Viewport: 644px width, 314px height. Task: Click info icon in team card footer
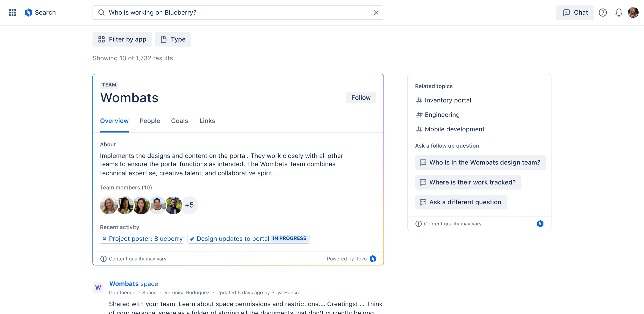103,259
